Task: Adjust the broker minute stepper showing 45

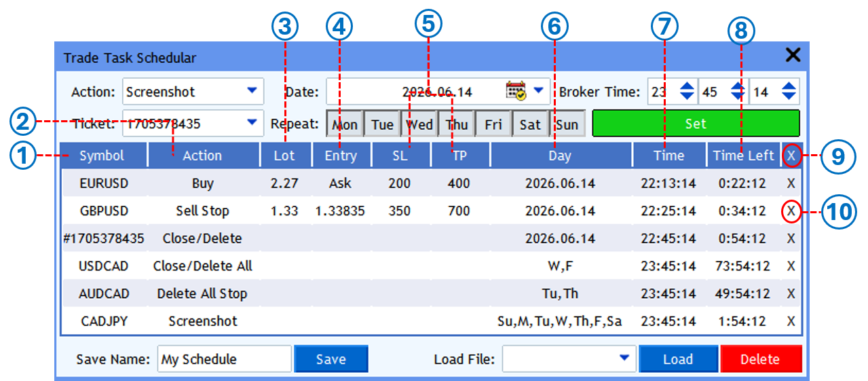Action: click(x=738, y=91)
